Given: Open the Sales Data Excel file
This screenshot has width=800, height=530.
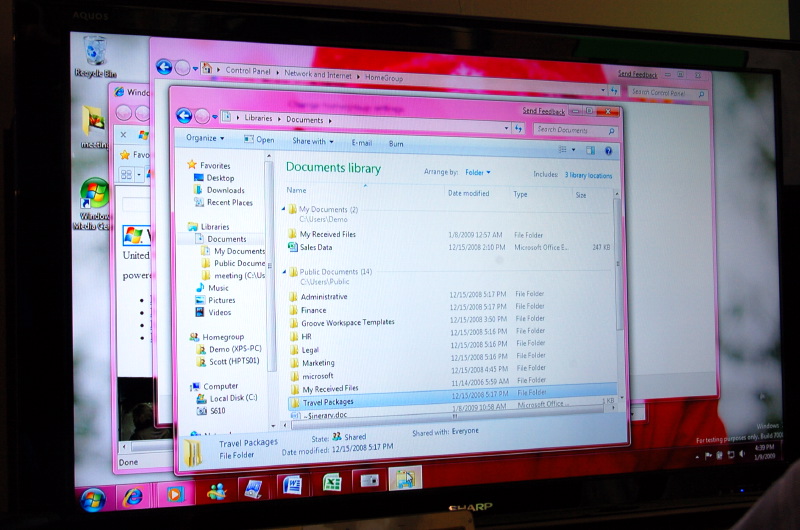Looking at the screenshot, I should coord(315,247).
